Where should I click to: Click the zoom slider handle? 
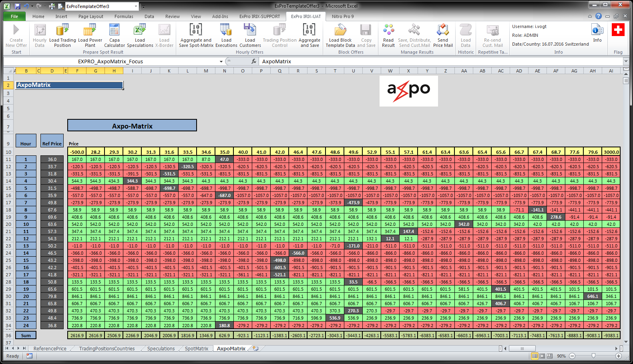tap(593, 356)
